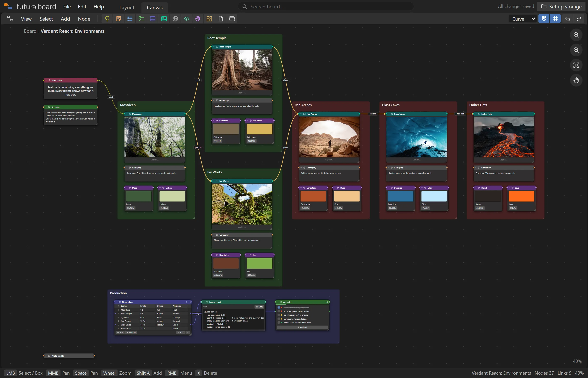The height and width of the screenshot is (378, 588).
Task: Add a task to Art tasks
Action: coord(302,327)
